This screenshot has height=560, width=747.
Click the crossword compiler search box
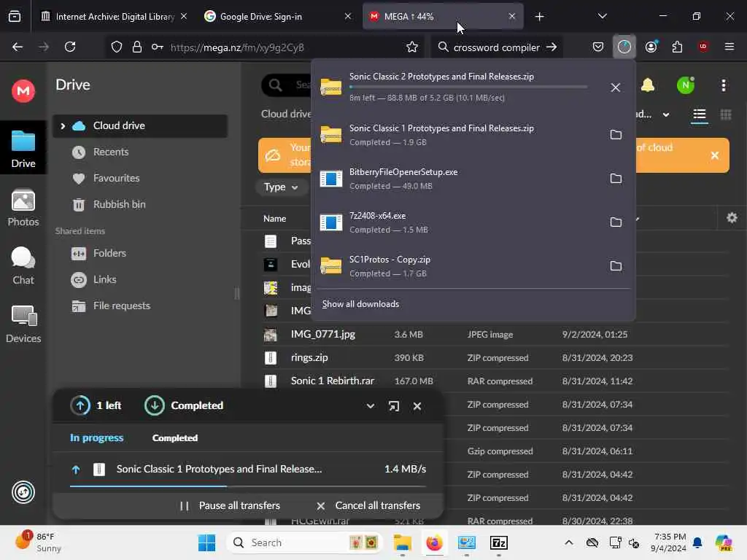(496, 47)
